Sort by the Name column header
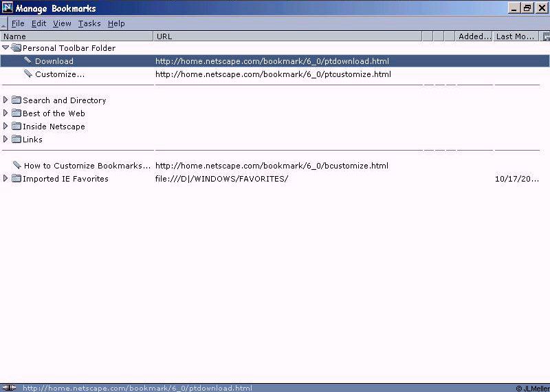Image resolution: width=550 pixels, height=392 pixels. tap(76, 36)
